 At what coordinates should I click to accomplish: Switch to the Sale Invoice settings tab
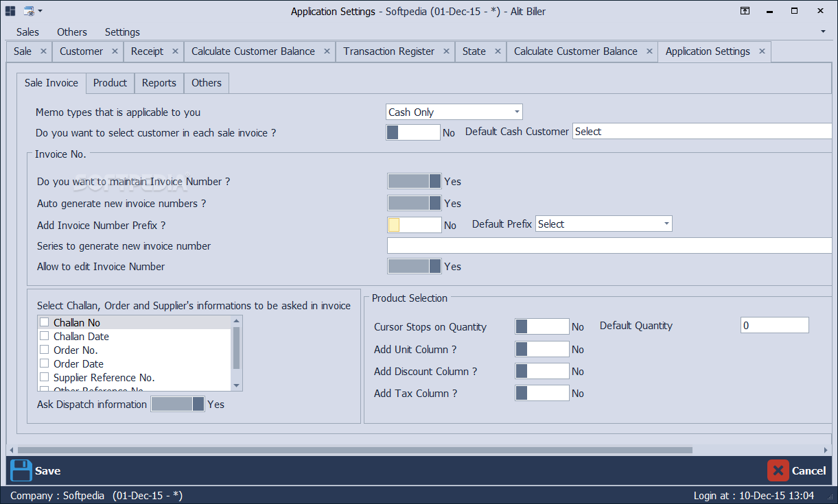pos(51,82)
